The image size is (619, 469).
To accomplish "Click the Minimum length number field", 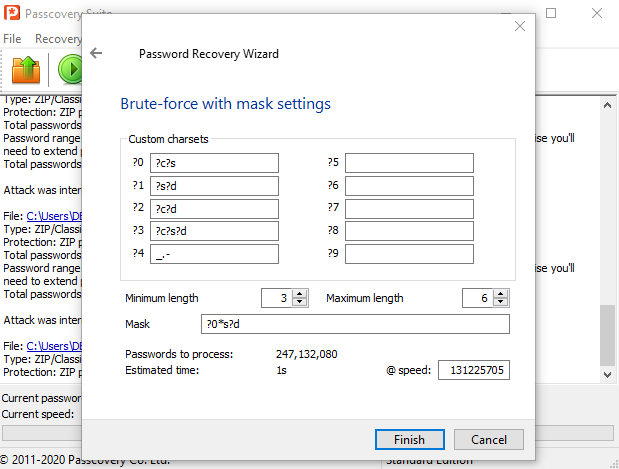I will 277,298.
